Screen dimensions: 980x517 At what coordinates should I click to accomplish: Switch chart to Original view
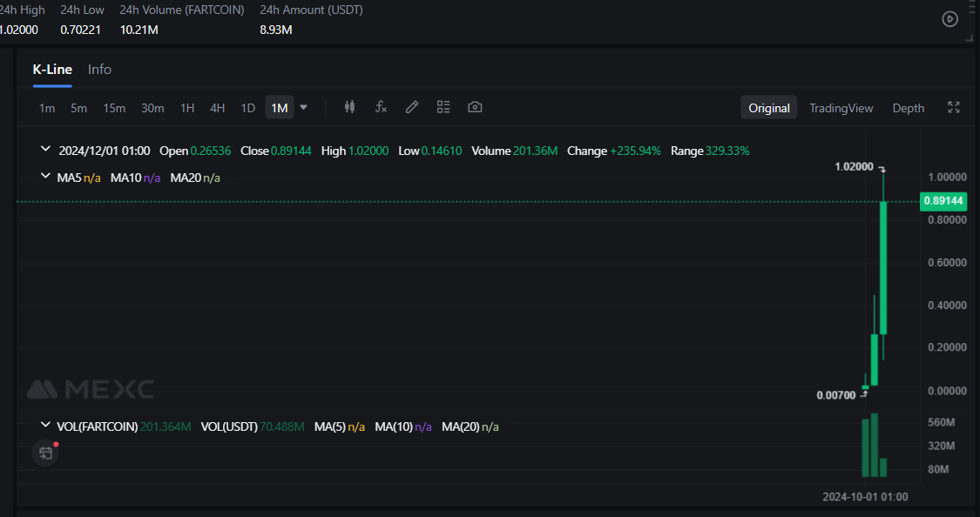click(768, 108)
